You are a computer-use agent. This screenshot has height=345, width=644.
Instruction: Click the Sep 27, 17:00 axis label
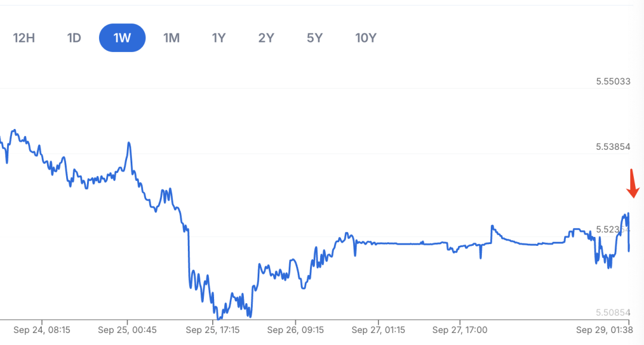460,329
